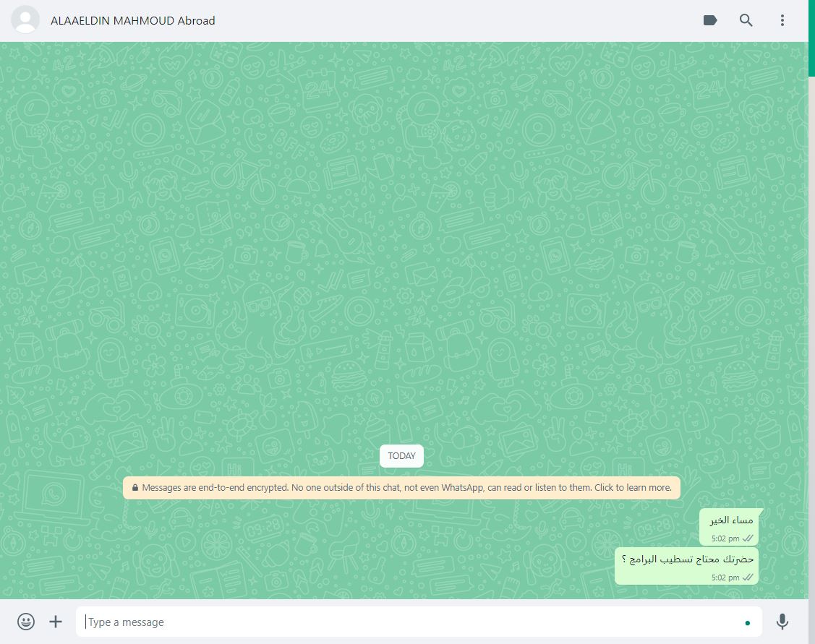Select the حضرتك محتاج تسطيب البرامج message
Viewport: 815px width, 644px height.
pos(686,566)
